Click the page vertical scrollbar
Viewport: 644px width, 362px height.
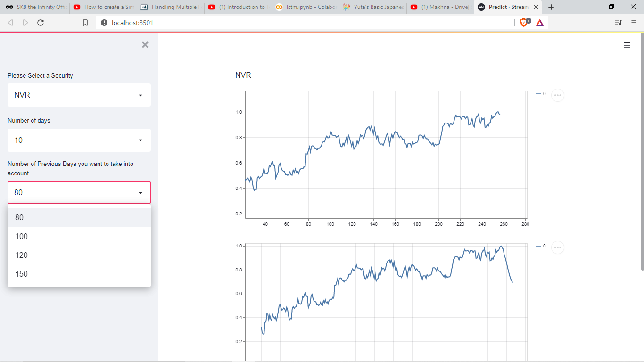pos(642,151)
